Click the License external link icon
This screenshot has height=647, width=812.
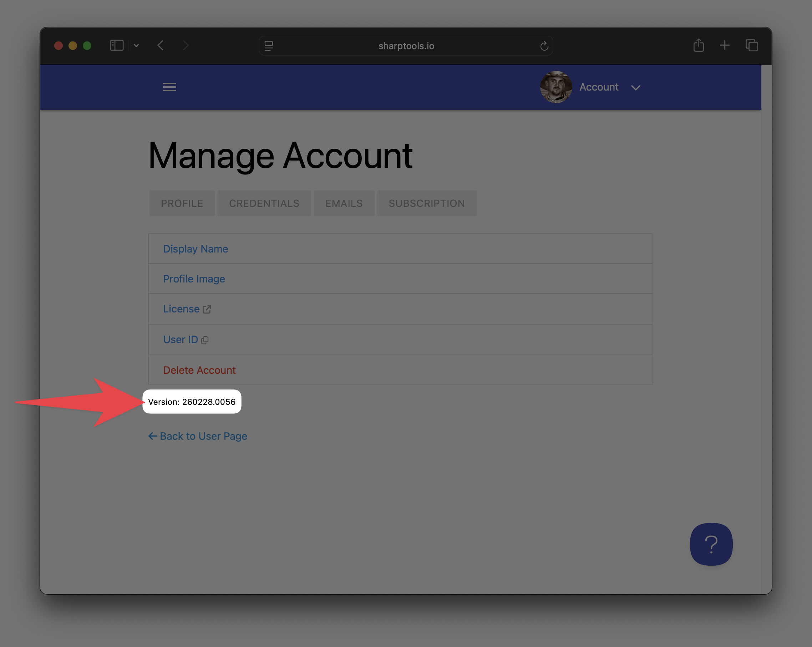[207, 309]
